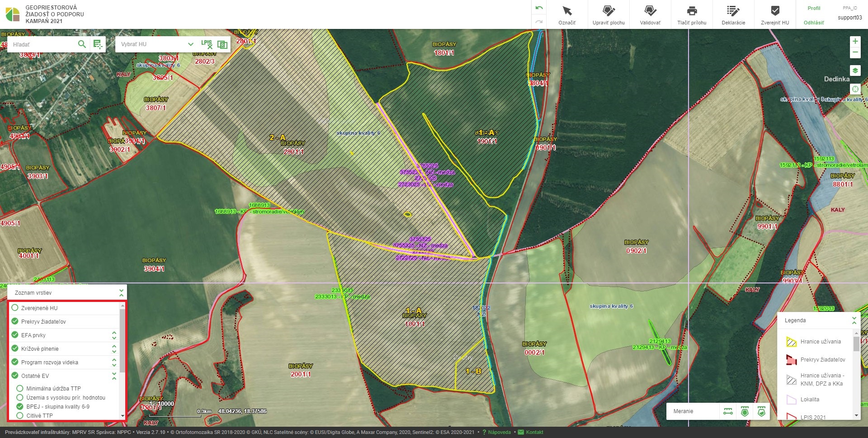
Task: Expand Program rozvoja videka layer group
Action: pyautogui.click(x=114, y=362)
